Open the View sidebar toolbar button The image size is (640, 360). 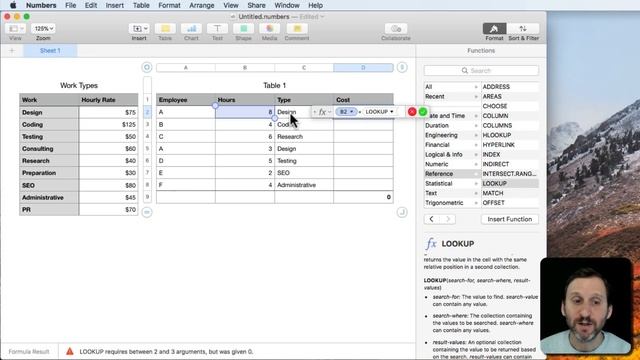click(16, 29)
